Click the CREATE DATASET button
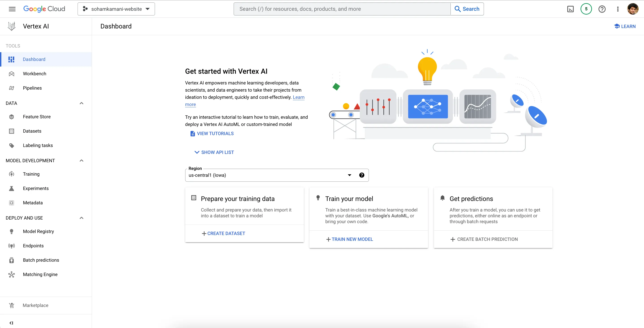This screenshot has width=644, height=328. click(x=223, y=233)
